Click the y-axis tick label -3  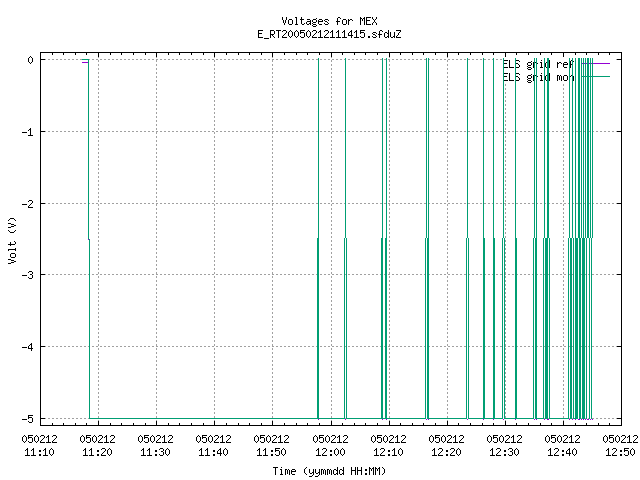[x=28, y=275]
